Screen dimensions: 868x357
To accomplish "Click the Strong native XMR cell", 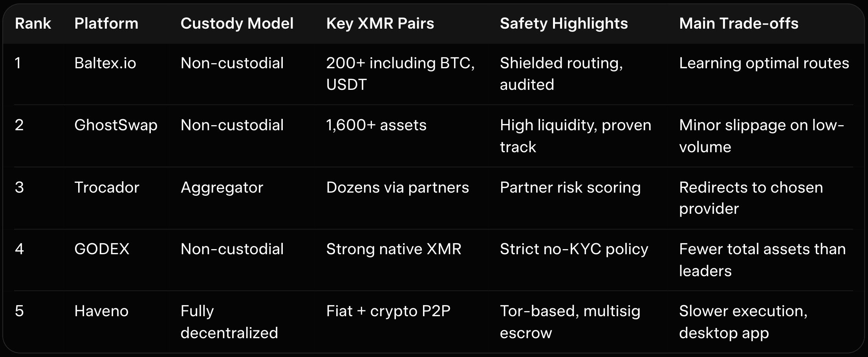I will pos(394,249).
